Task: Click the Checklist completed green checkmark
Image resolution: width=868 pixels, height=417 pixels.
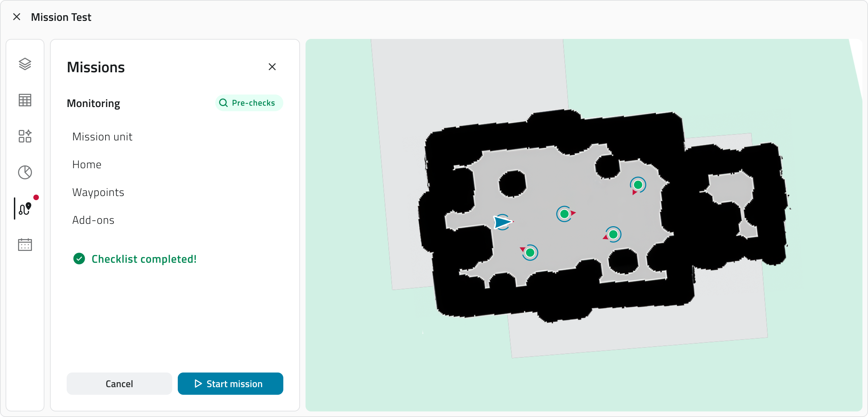Action: [79, 259]
